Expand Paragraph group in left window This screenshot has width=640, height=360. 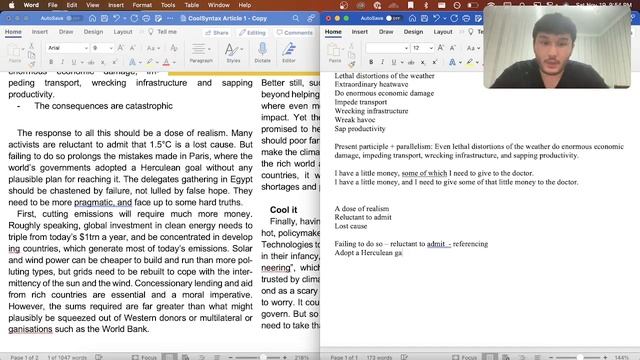tap(201, 53)
